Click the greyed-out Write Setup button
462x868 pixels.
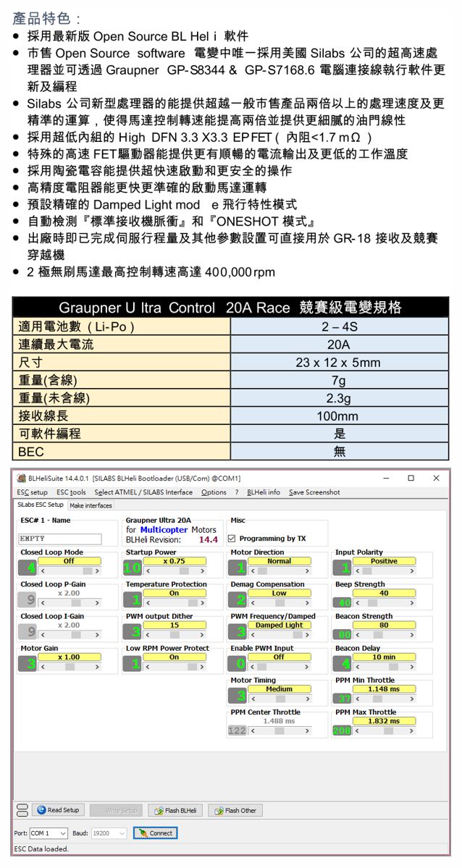point(116,810)
